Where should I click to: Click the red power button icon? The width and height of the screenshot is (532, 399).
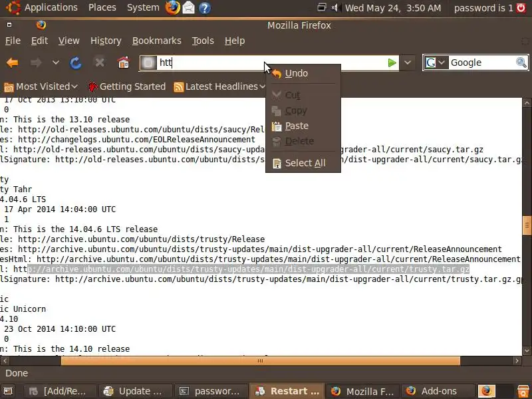point(521,8)
